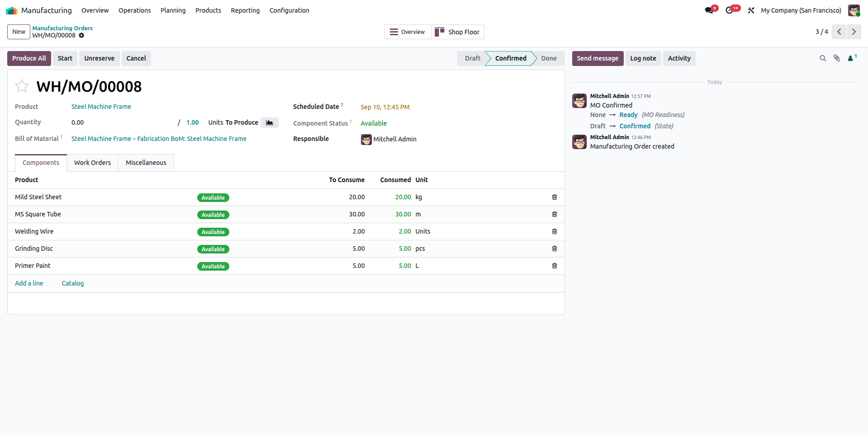The height and width of the screenshot is (436, 868).
Task: Click the Unreserve button
Action: point(100,58)
